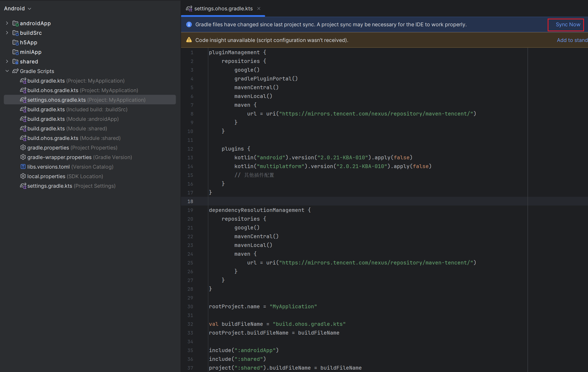Click the miniApp folder icon
Viewport: 588px width, 372px height.
[x=15, y=52]
